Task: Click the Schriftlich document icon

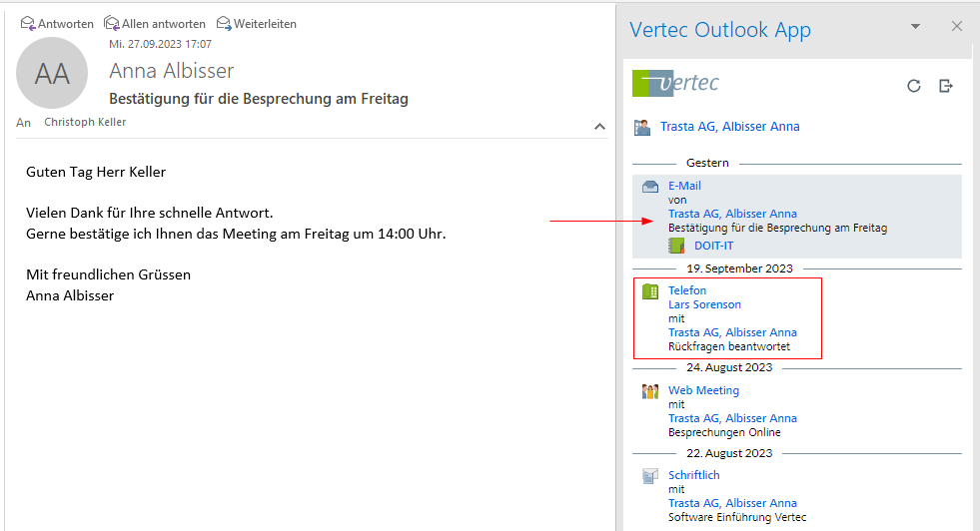Action: [x=650, y=476]
